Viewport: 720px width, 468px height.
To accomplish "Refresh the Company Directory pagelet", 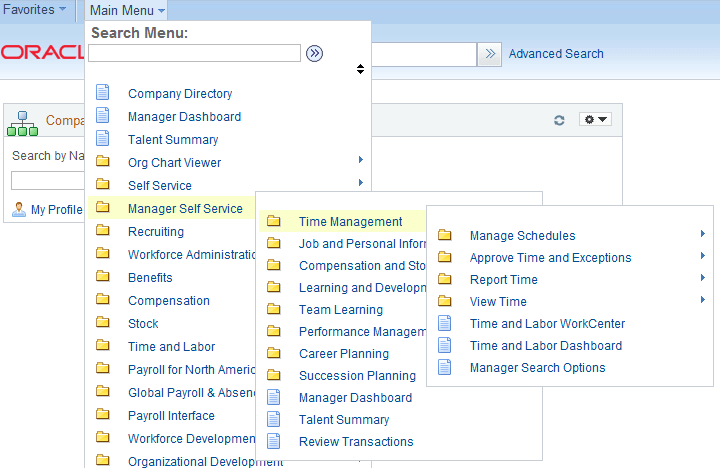I will (x=559, y=120).
